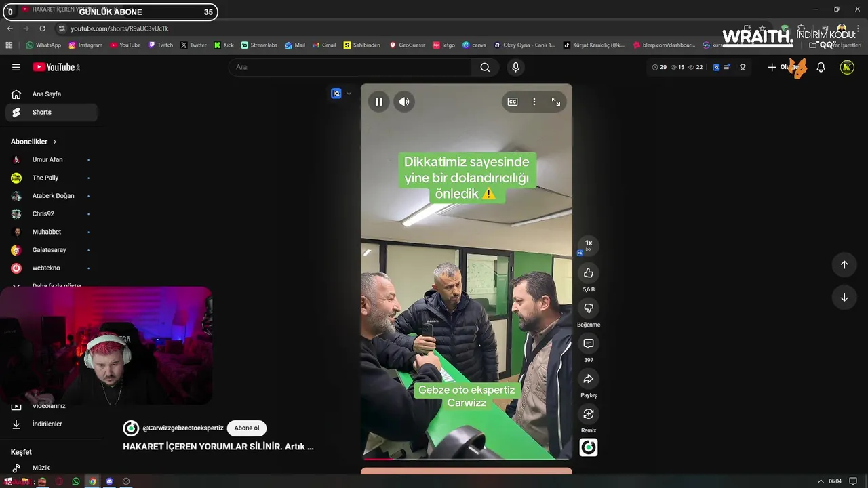Toggle closed captions on the Short
This screenshot has height=488, width=868.
click(x=513, y=102)
